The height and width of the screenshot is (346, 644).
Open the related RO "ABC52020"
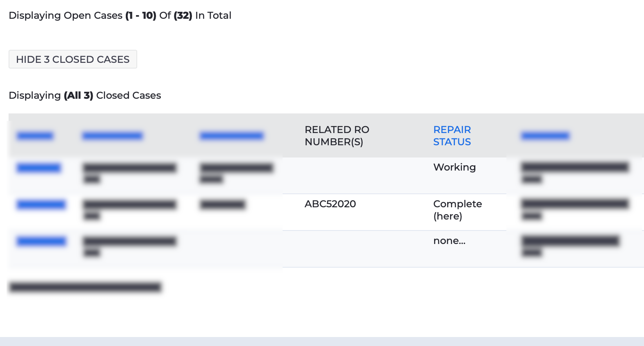330,204
